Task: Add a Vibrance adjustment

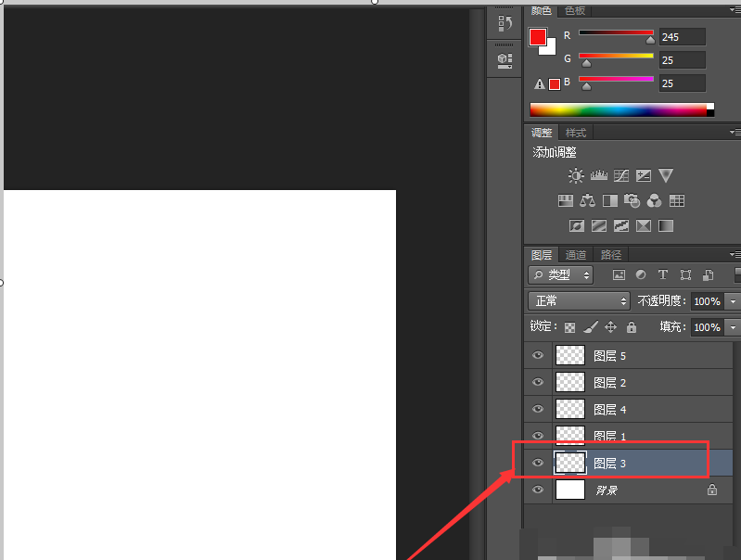Action: click(x=665, y=176)
